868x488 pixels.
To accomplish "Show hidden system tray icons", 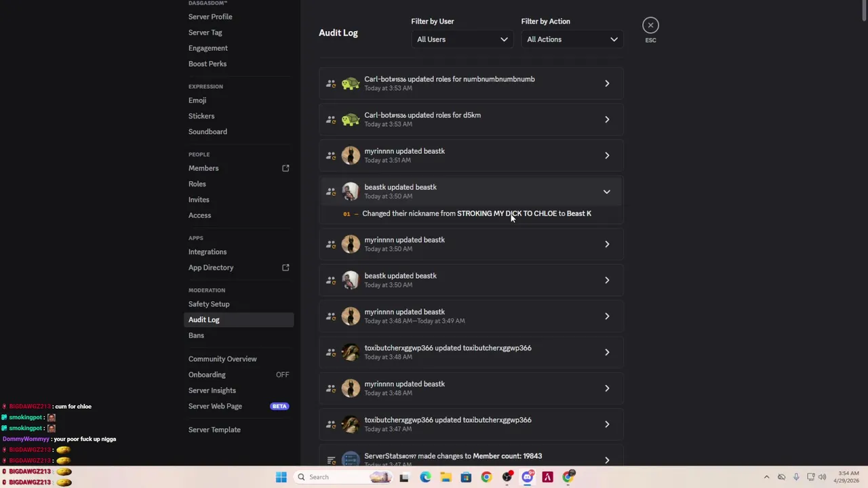I will pos(767,477).
